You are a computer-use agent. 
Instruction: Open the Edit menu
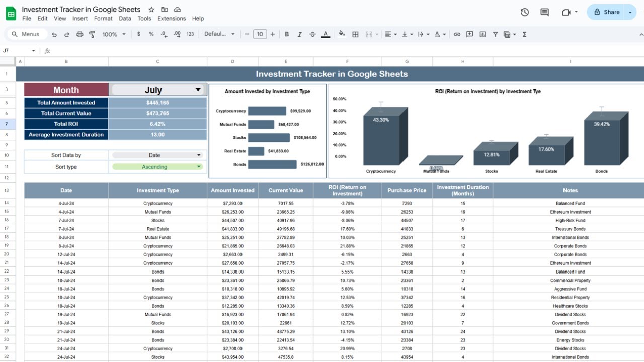pyautogui.click(x=43, y=18)
